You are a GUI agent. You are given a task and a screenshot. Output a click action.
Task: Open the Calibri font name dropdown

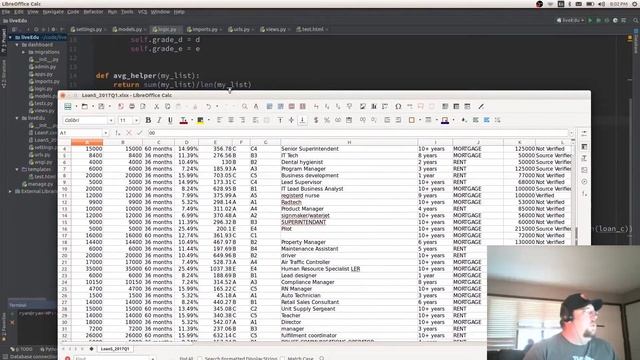click(111, 120)
